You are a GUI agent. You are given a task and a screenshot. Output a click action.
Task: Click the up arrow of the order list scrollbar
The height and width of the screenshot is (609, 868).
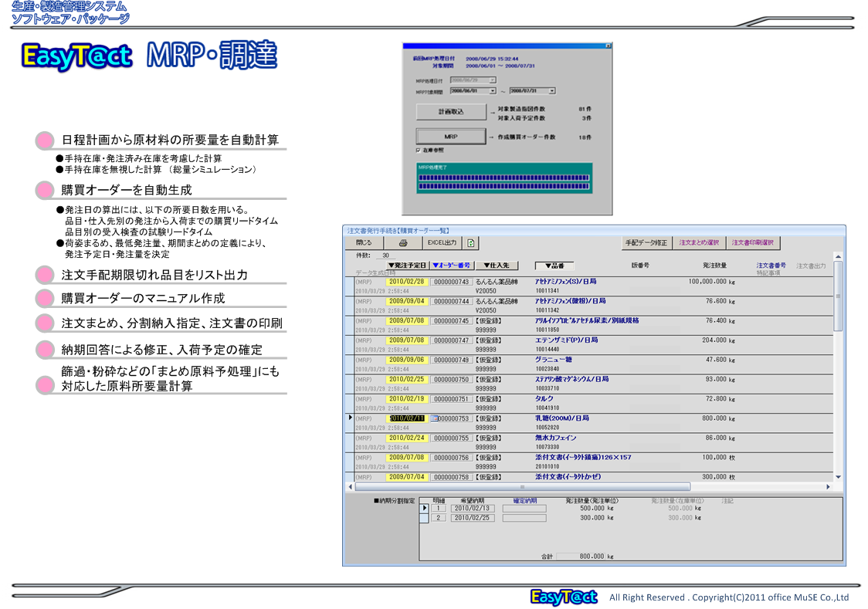click(x=838, y=256)
